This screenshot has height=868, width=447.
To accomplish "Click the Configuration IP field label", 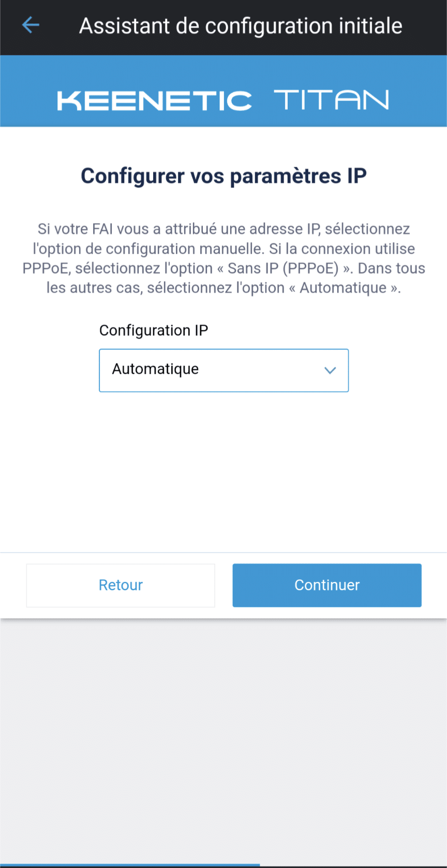I will click(x=154, y=330).
